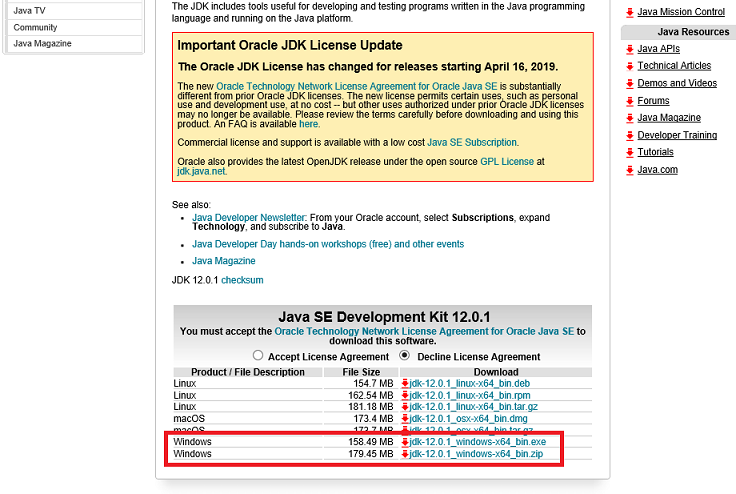Open Java Magazine link in Java Resources
This screenshot has height=494, width=736.
669,117
